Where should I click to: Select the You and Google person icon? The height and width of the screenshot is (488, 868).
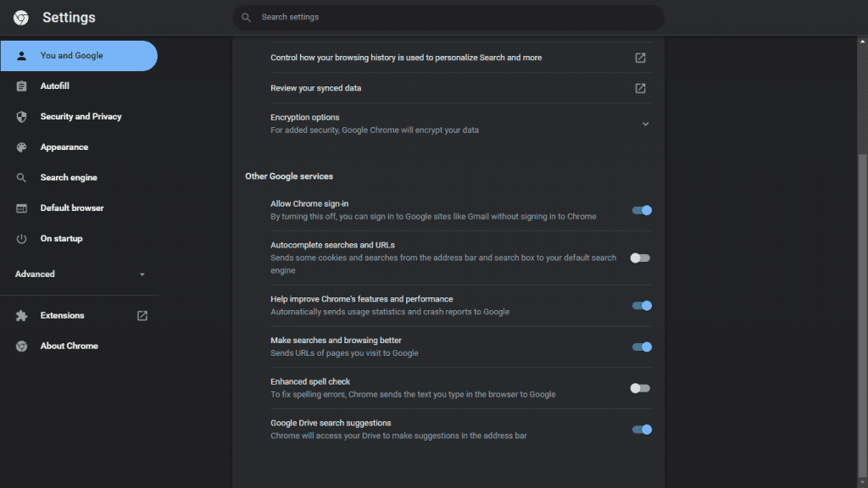21,56
